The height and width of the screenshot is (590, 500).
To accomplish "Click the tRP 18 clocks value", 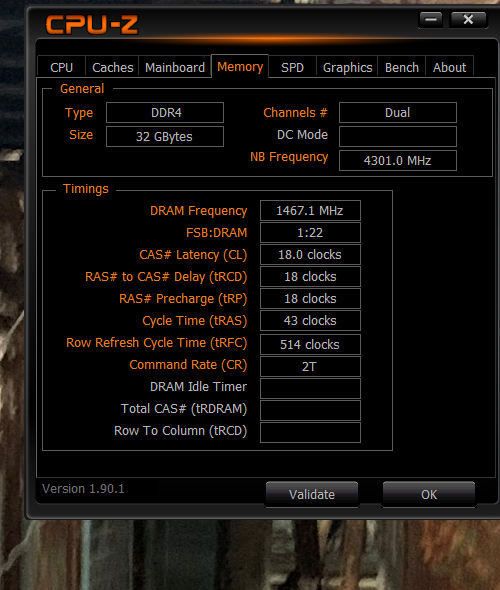I will (x=310, y=298).
